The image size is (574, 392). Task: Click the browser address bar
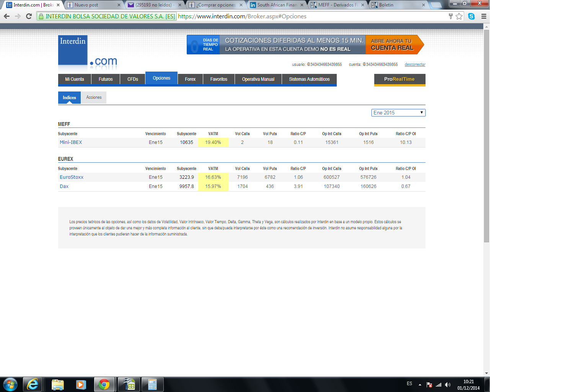[x=312, y=16]
